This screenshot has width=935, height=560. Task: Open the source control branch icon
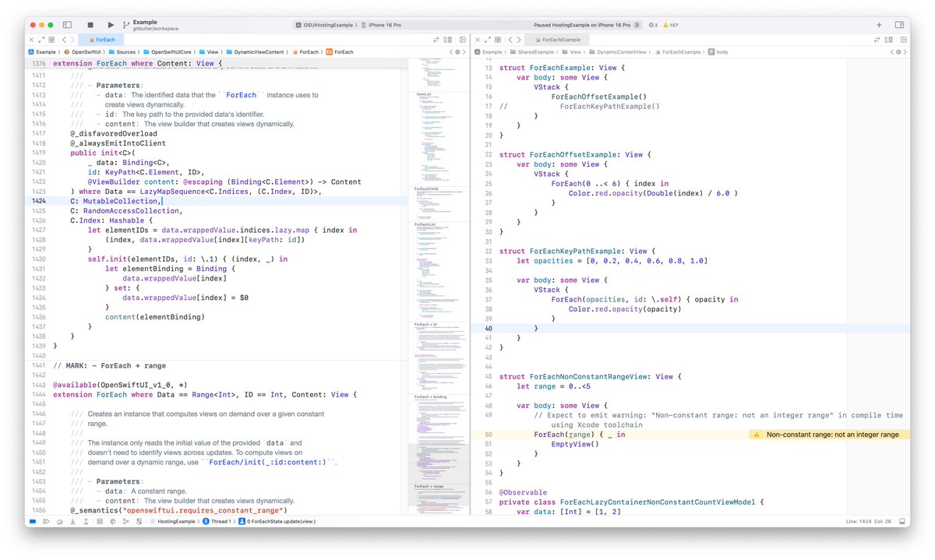(126, 26)
